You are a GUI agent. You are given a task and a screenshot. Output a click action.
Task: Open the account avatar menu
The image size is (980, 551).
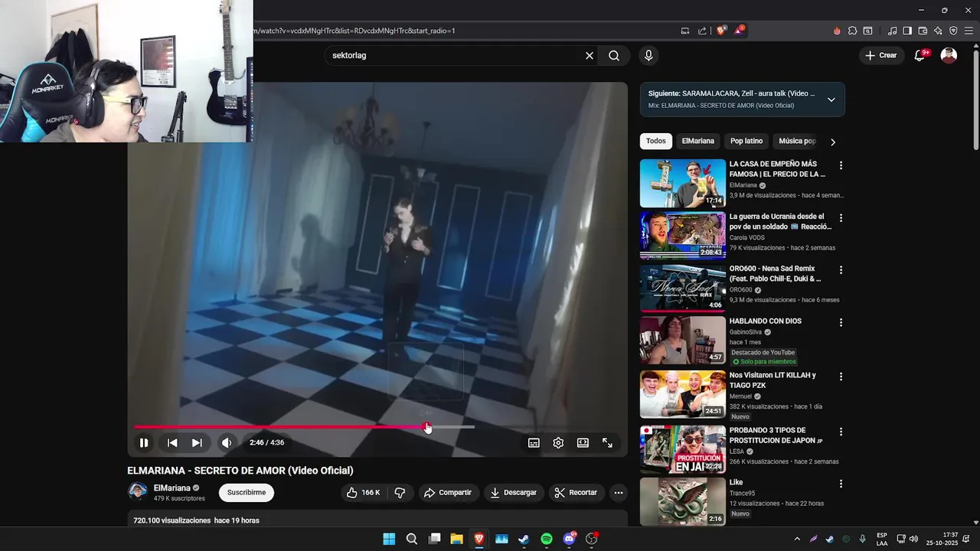949,55
